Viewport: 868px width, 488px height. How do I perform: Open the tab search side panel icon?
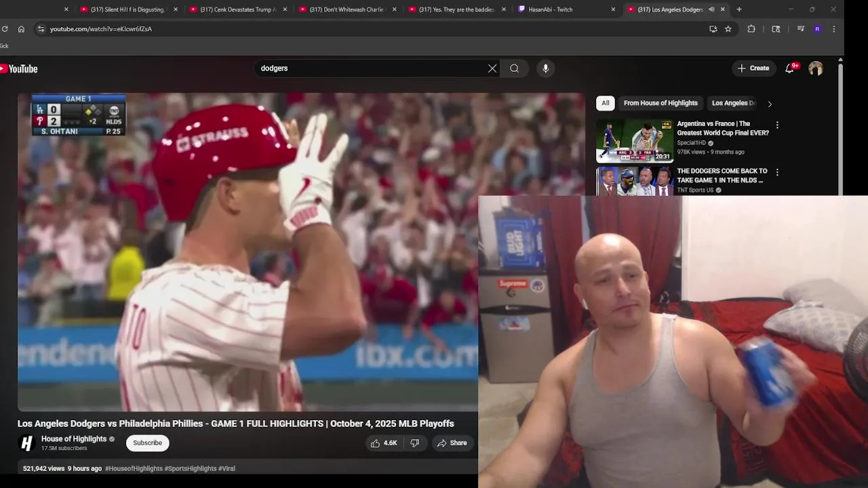pos(776,29)
